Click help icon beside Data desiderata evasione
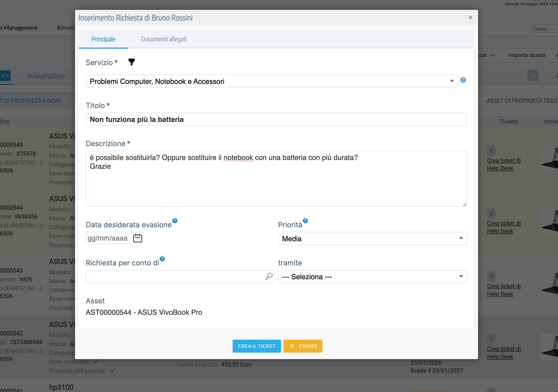Viewport: 558px width, 392px height. point(175,221)
